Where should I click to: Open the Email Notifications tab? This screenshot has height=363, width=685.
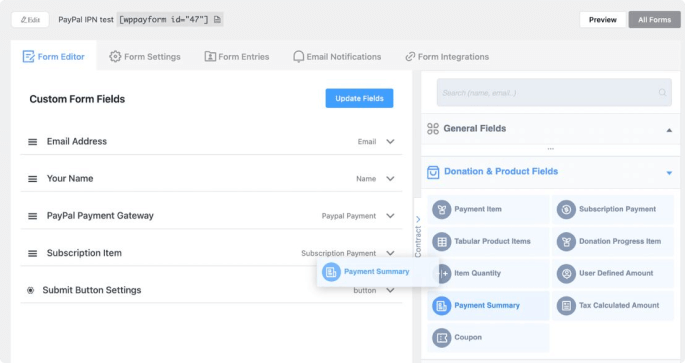pyautogui.click(x=337, y=57)
